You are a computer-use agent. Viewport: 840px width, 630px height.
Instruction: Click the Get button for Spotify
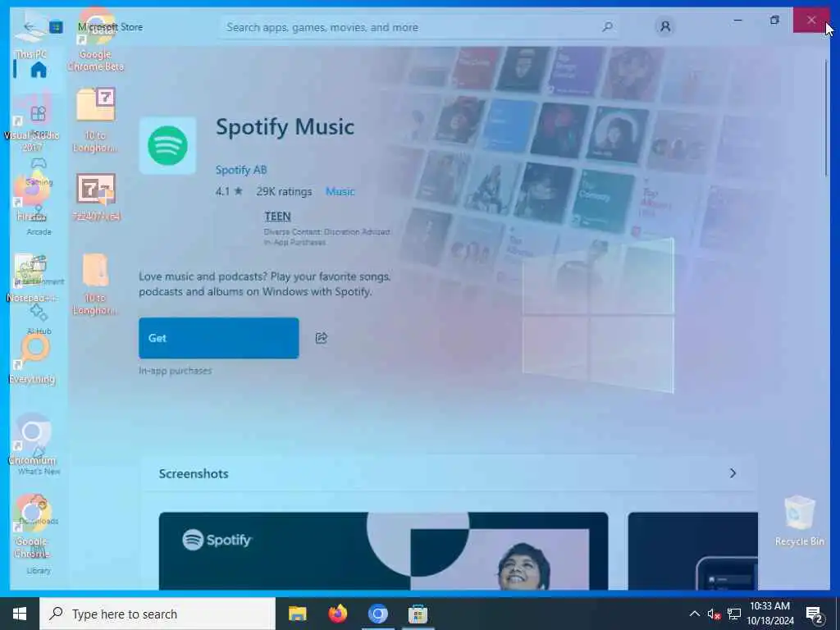(218, 338)
